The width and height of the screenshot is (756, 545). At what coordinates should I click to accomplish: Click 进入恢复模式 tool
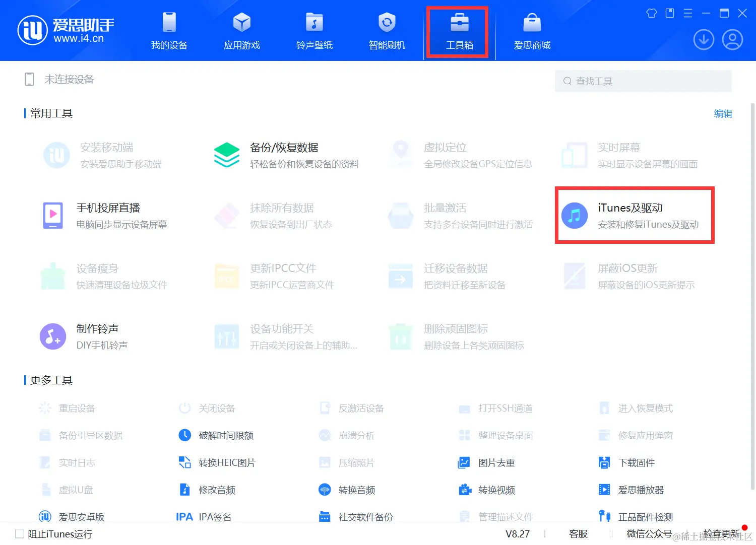tap(636, 408)
